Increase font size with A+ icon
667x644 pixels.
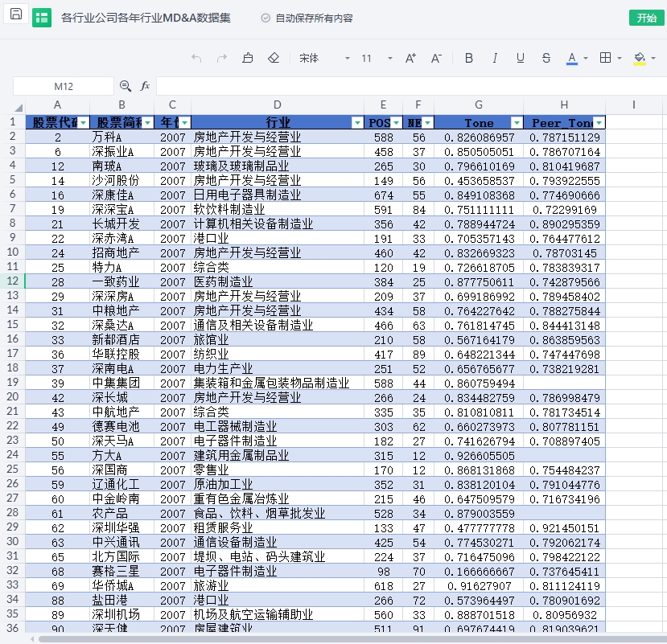coord(410,58)
